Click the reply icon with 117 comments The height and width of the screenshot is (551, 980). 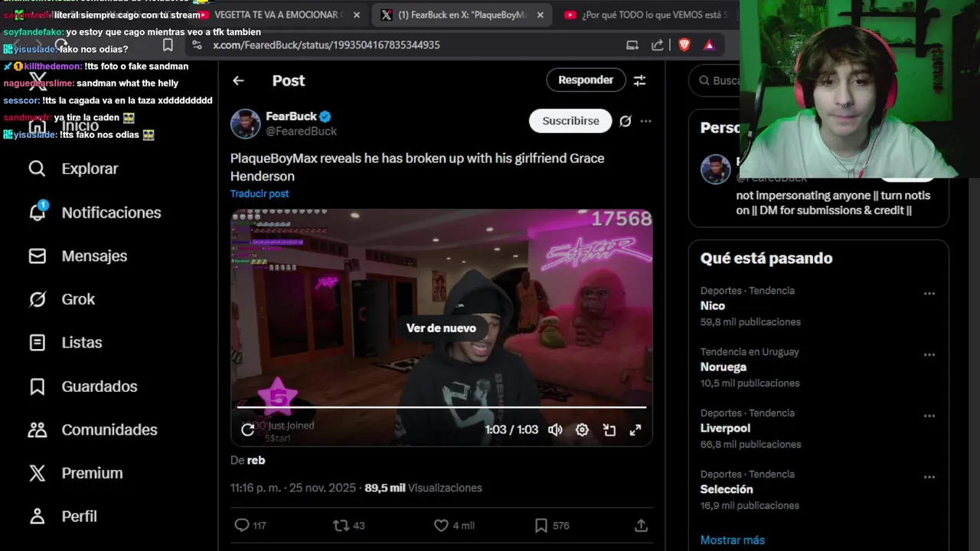(x=241, y=525)
